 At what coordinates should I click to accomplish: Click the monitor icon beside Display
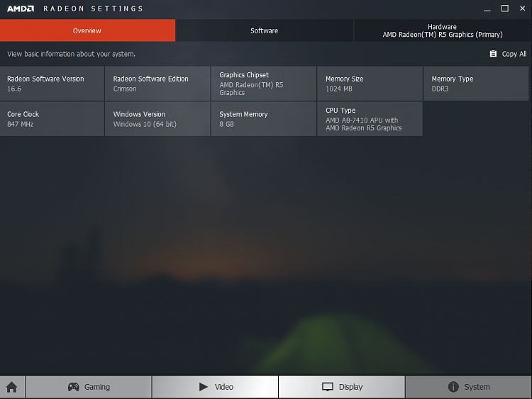[x=328, y=387]
